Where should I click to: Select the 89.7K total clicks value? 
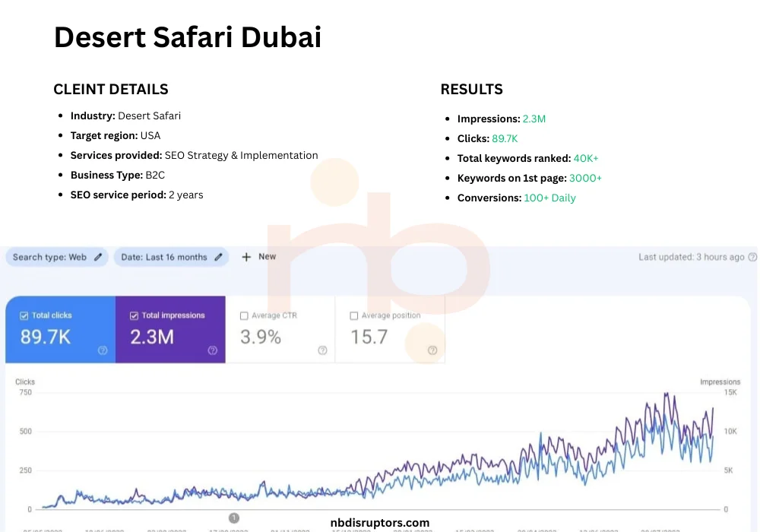coord(46,337)
